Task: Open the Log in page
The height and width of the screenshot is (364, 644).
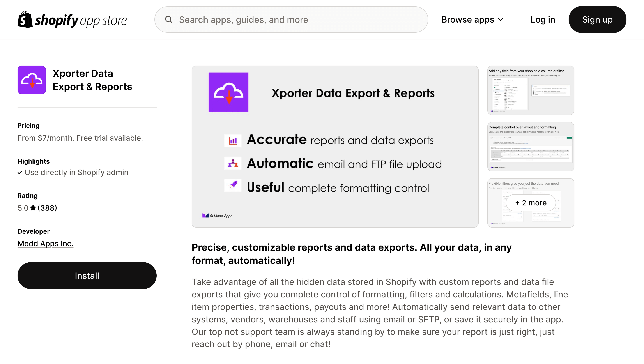Action: click(x=543, y=19)
